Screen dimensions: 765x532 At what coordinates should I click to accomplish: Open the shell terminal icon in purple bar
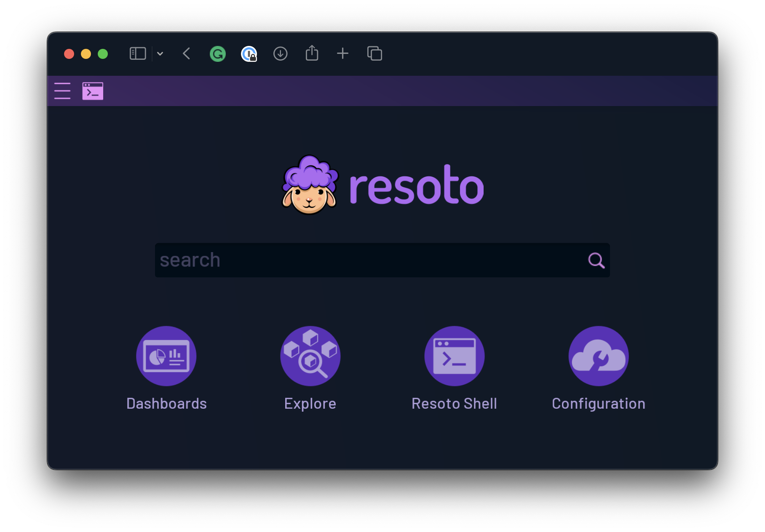pos(93,91)
